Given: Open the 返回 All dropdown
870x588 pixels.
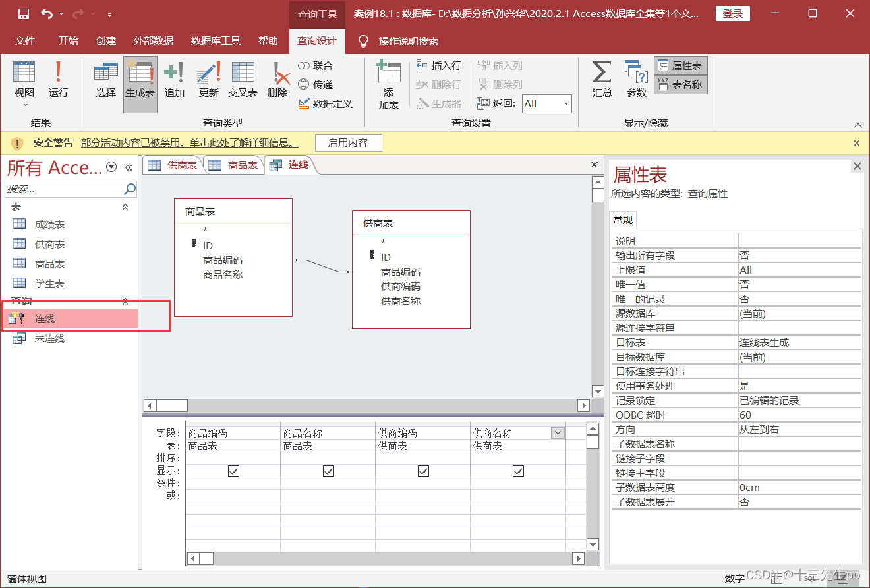Looking at the screenshot, I should (566, 103).
